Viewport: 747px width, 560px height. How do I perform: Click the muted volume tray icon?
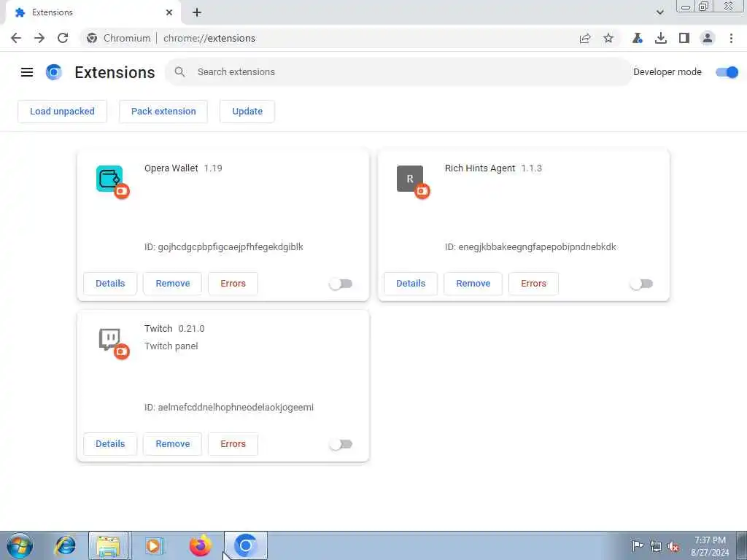click(x=673, y=546)
